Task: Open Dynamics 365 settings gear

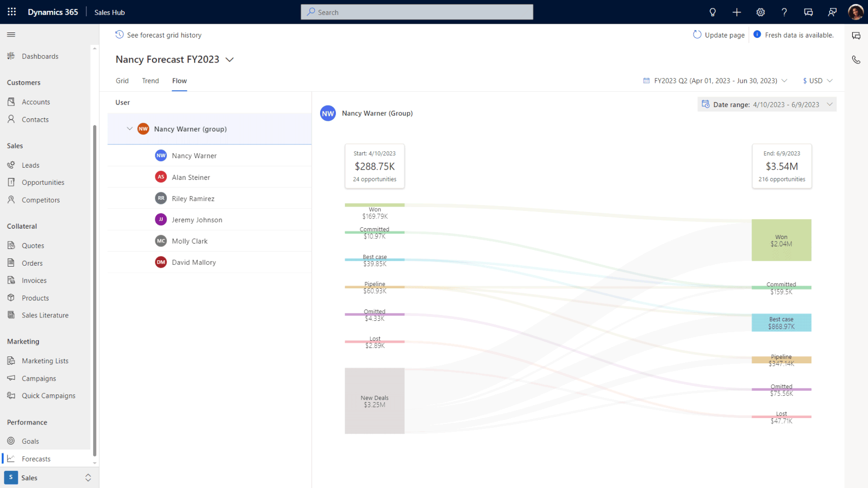Action: [x=760, y=12]
